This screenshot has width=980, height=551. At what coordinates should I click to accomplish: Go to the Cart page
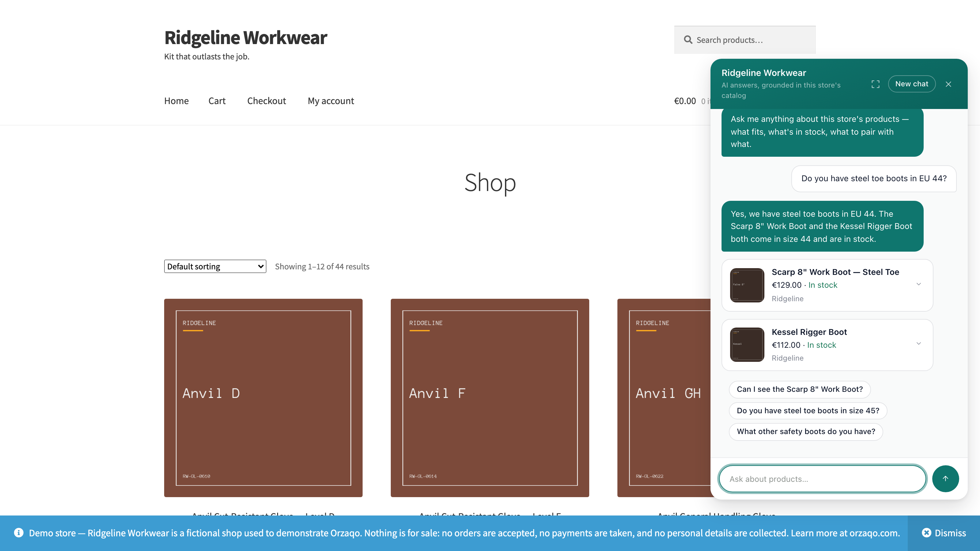(217, 101)
